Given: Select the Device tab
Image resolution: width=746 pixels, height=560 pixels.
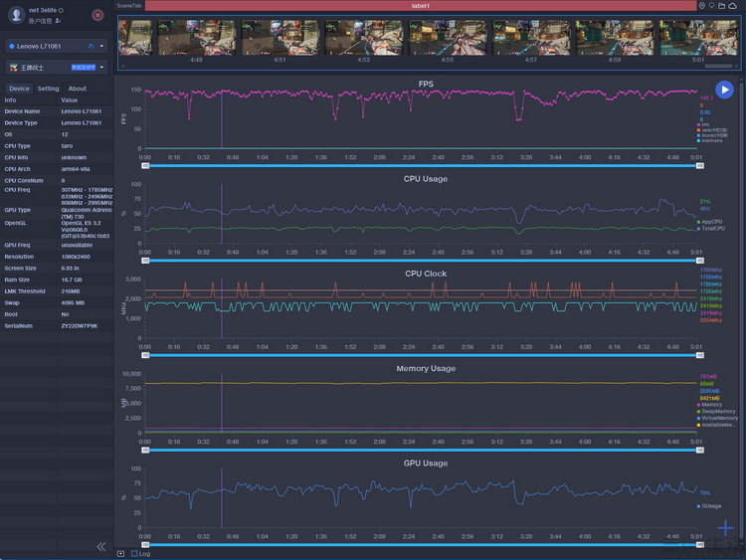Looking at the screenshot, I should point(19,89).
